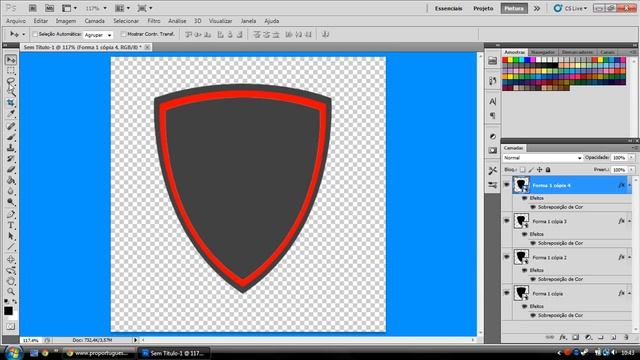This screenshot has height=360, width=640.
Task: Enable Seleção Automática checkbox
Action: click(x=35, y=34)
